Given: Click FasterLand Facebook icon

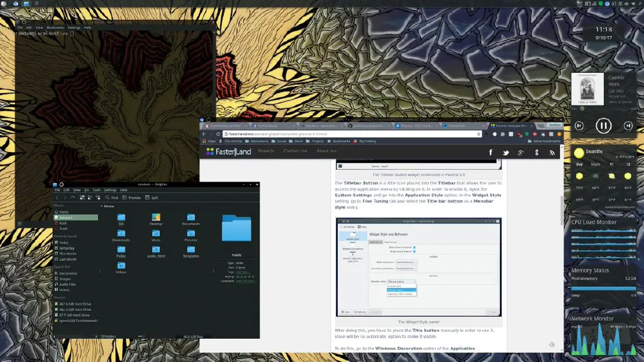Looking at the screenshot, I should point(491,152).
